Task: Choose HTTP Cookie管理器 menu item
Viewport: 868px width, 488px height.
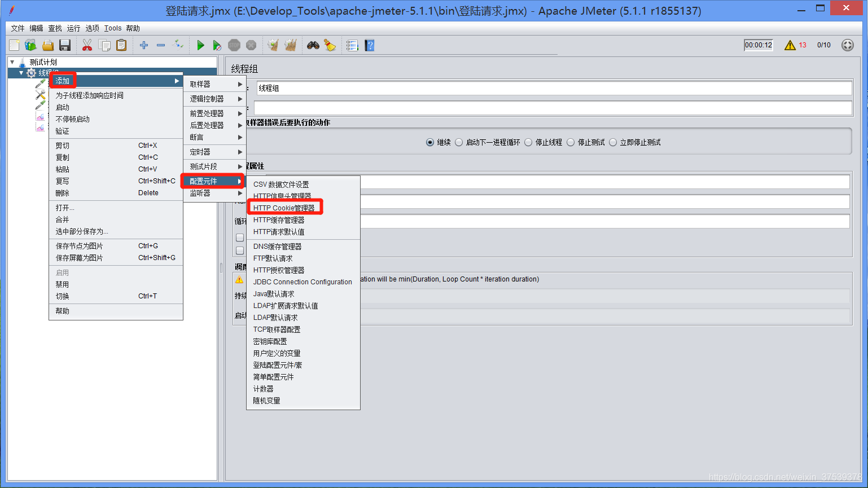Action: pyautogui.click(x=304, y=208)
